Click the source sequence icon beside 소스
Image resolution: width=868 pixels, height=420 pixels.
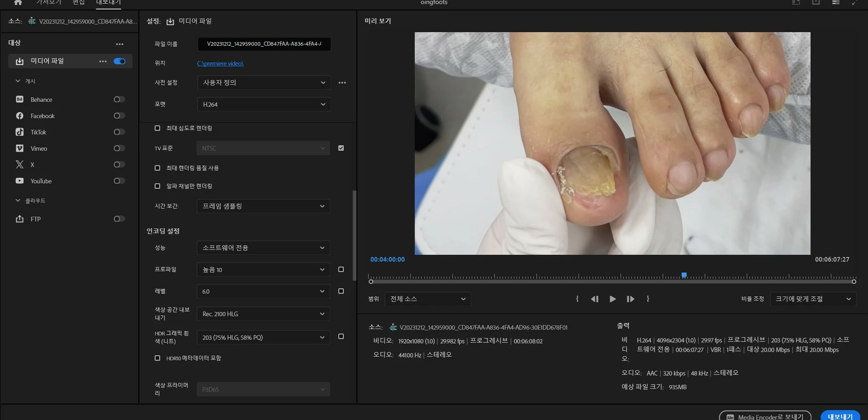[x=32, y=21]
